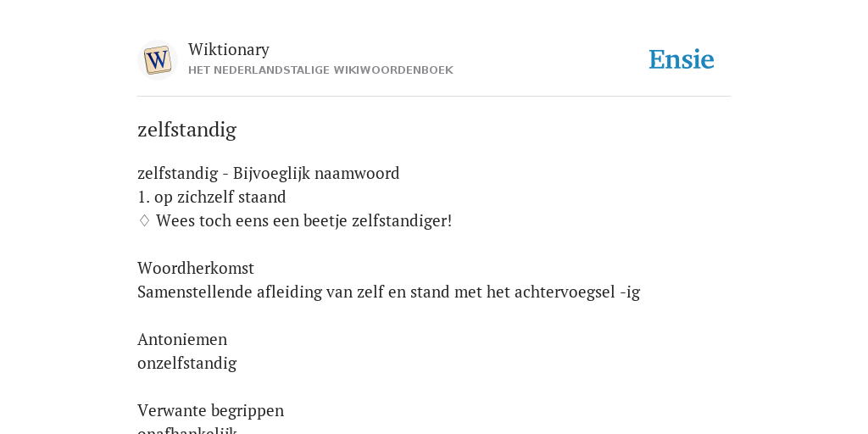Click the suffix '-ig' in etymology
Viewport: 868px width, 434px height.
630,292
